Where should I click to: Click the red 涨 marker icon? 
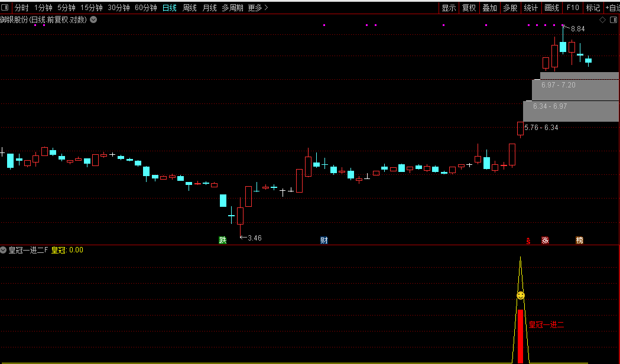click(x=546, y=240)
